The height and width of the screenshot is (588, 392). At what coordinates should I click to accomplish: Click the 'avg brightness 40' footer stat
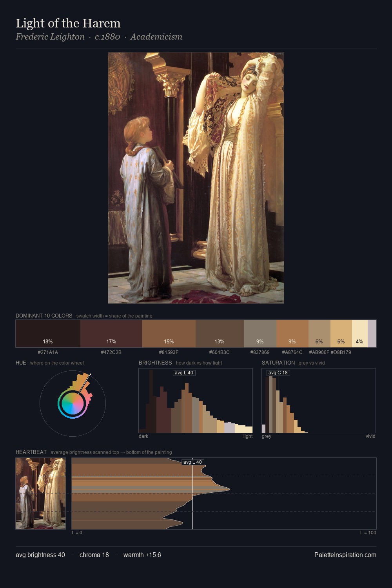[40, 555]
